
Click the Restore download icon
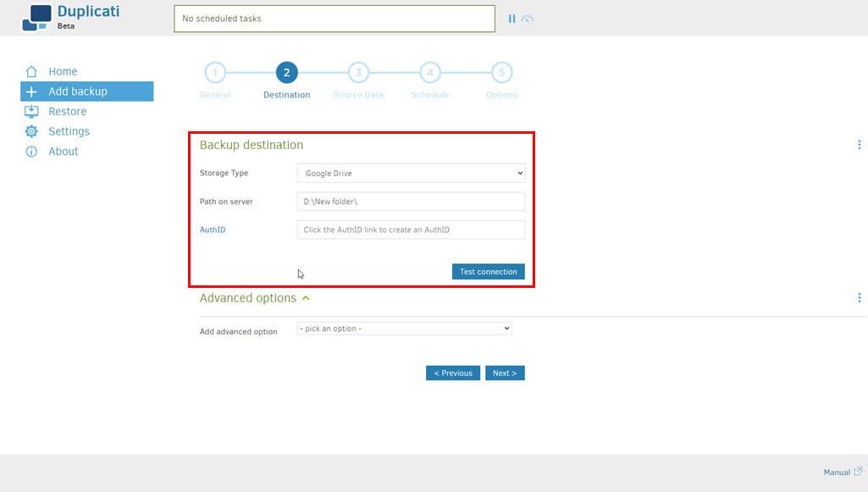click(31, 111)
